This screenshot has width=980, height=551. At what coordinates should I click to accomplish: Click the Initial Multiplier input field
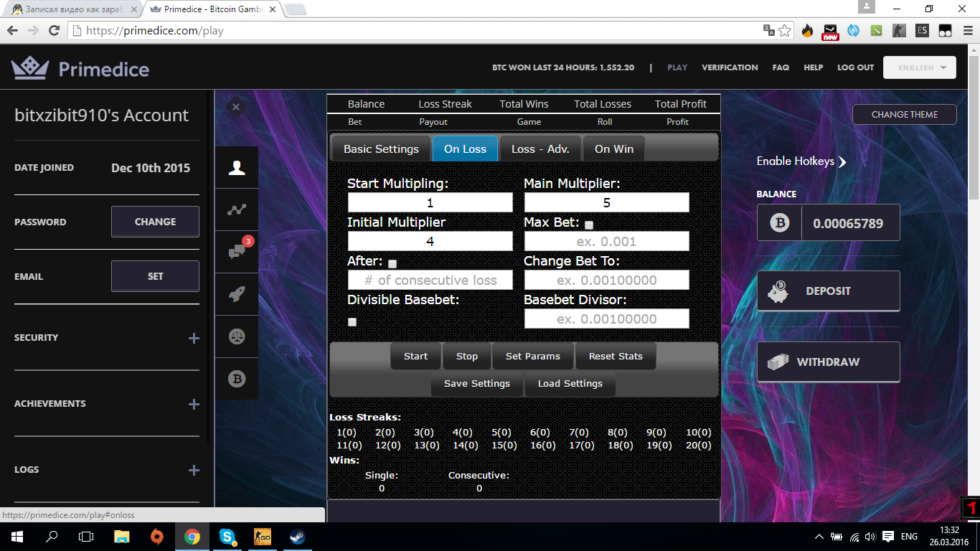pyautogui.click(x=430, y=241)
